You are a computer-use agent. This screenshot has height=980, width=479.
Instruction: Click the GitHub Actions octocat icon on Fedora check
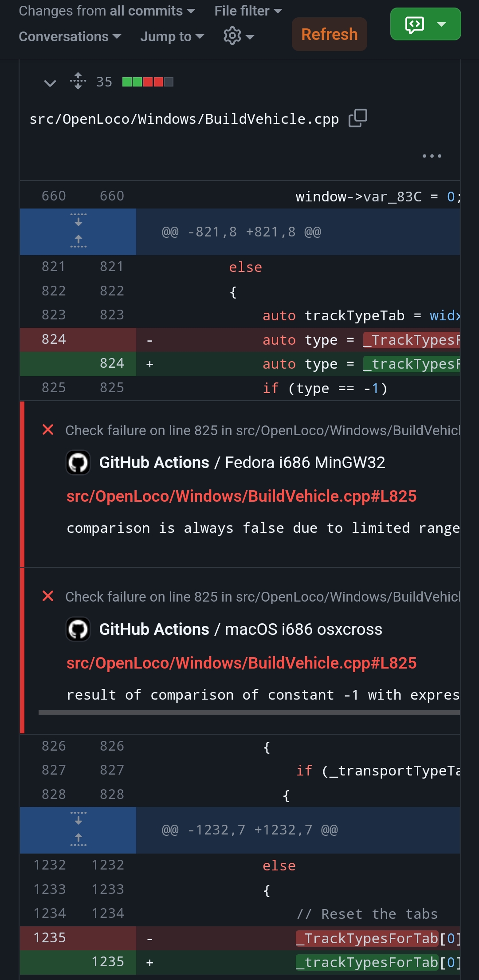(78, 462)
